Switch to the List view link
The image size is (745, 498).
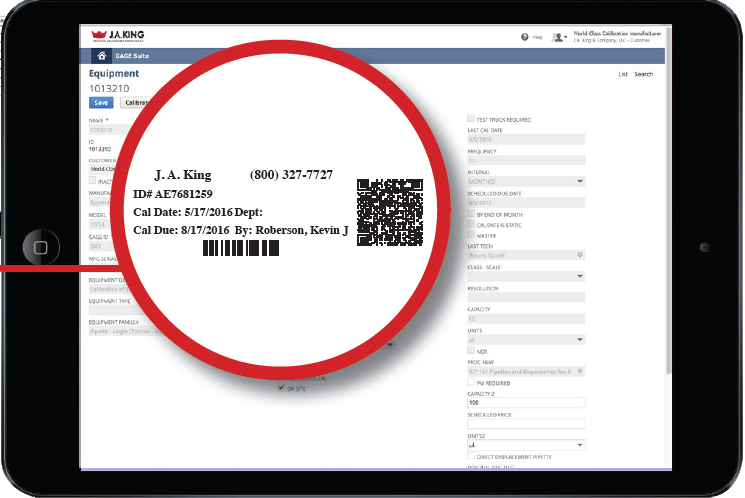point(623,74)
